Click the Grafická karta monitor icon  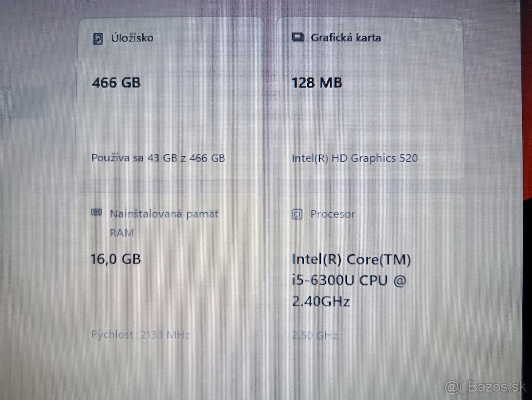pos(298,37)
